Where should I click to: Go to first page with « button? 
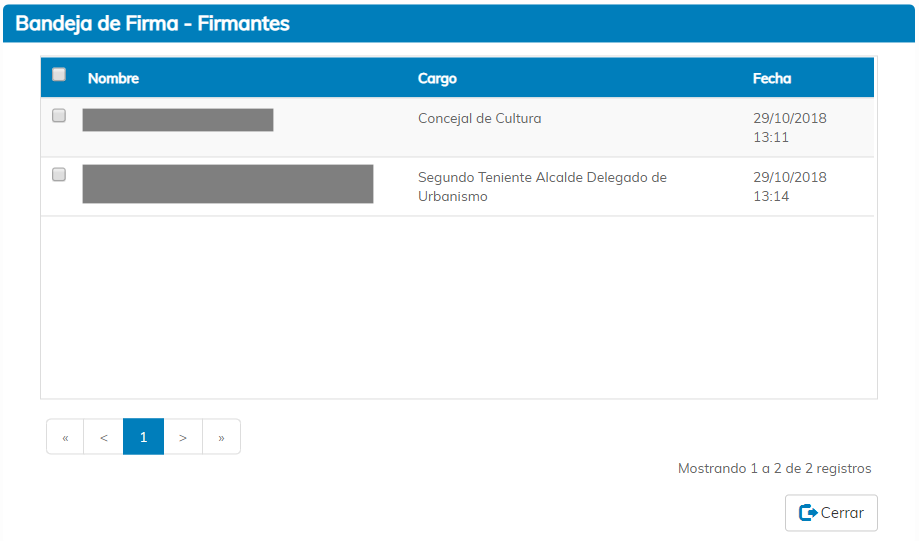(65, 437)
